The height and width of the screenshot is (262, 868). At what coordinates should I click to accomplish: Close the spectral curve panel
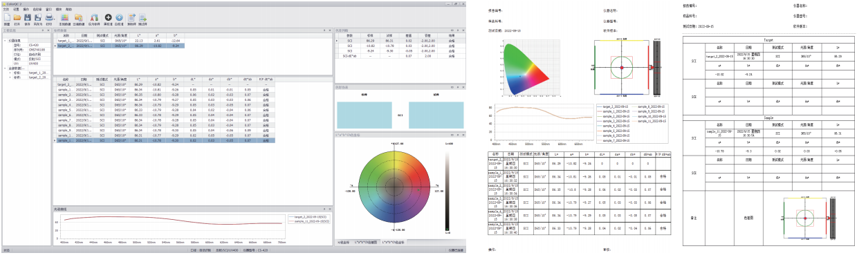pyautogui.click(x=331, y=209)
